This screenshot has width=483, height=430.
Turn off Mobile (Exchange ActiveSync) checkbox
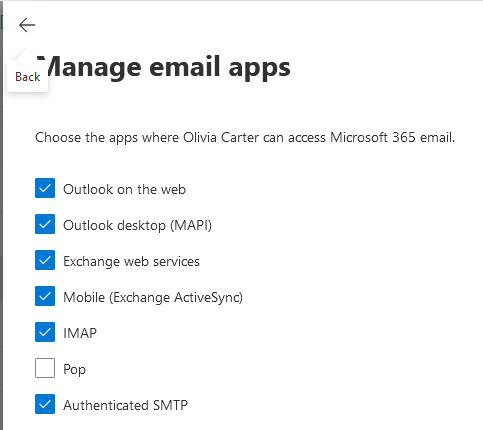[x=45, y=296]
